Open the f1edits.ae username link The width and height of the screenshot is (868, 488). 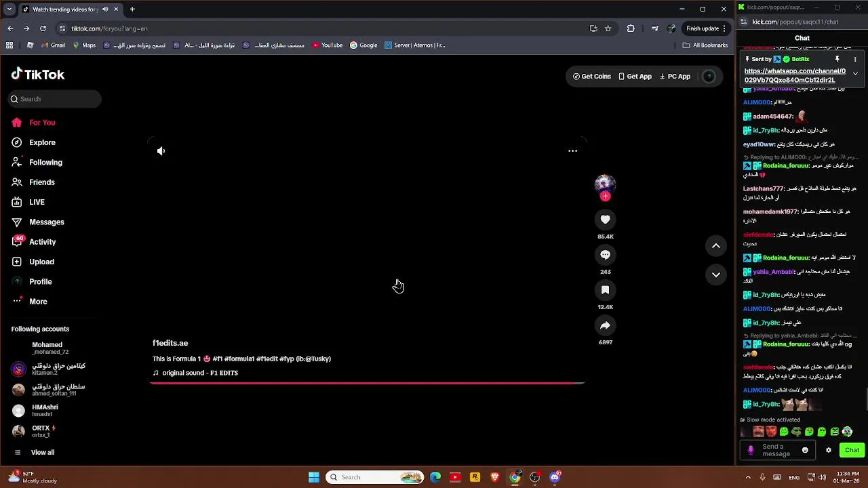(170, 343)
